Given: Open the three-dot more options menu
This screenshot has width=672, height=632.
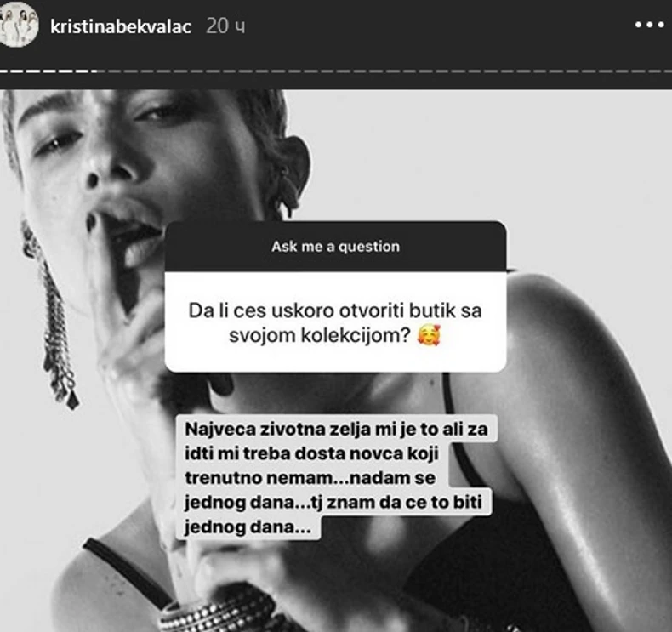Looking at the screenshot, I should [649, 25].
